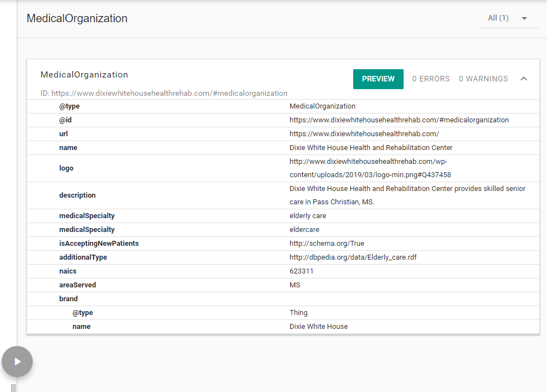
Task: Click the description property label
Action: point(78,195)
